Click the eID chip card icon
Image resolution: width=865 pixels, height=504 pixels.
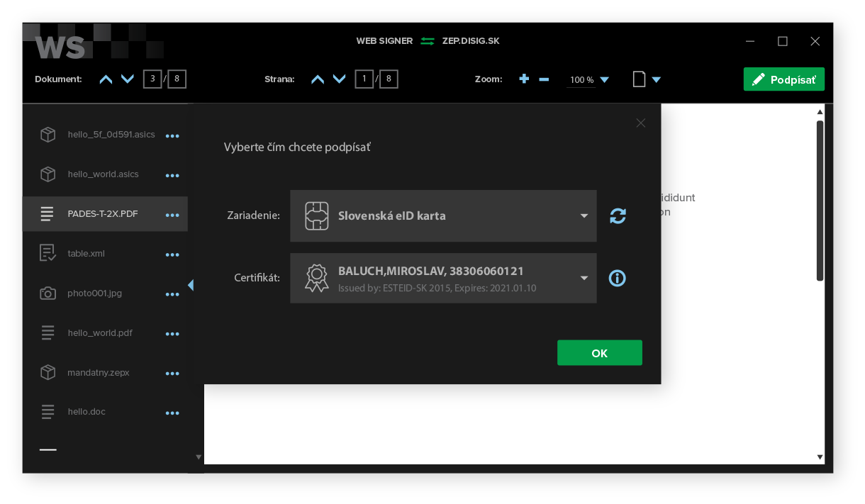[x=316, y=216]
